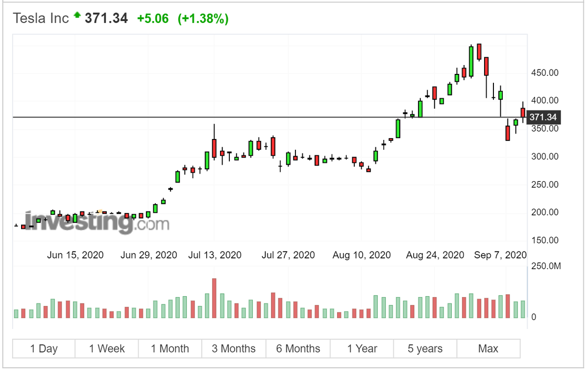Select the 5 years range button
Viewport: 588px width, 372px height.
425,349
